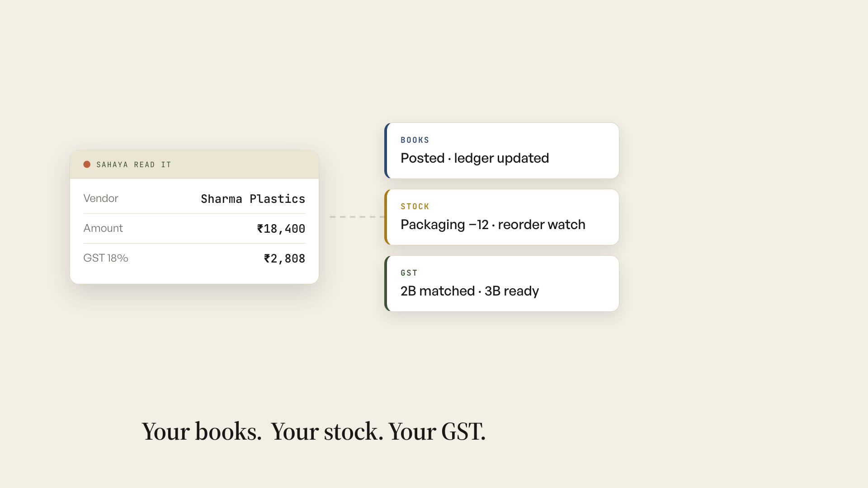Select the Amount row label

tap(103, 228)
